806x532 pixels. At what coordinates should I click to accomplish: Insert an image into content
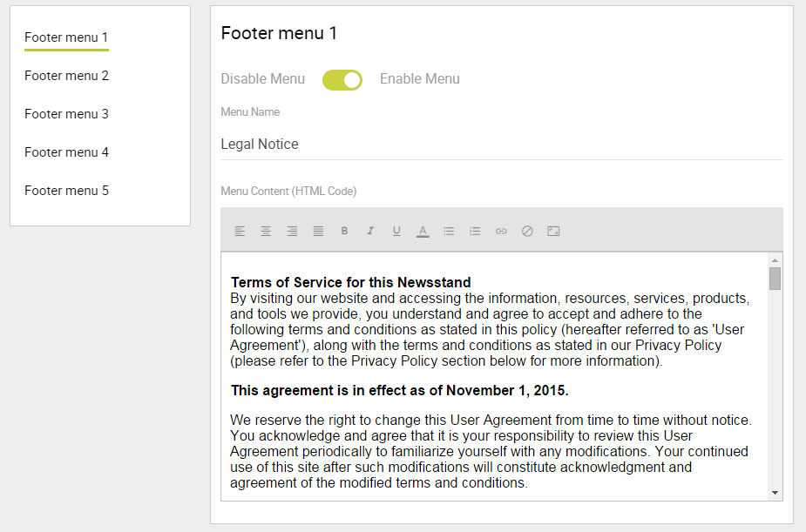[x=553, y=231]
